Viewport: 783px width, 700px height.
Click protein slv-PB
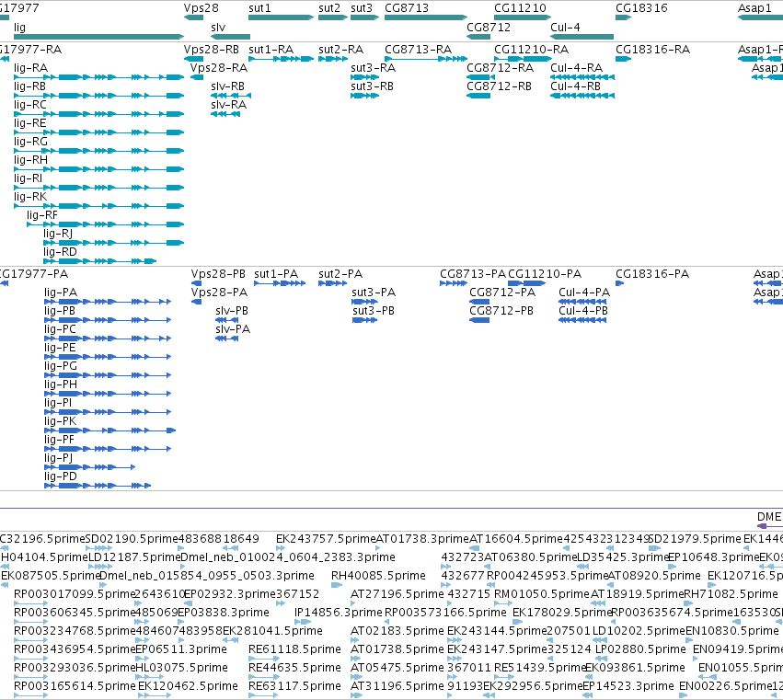pyautogui.click(x=226, y=320)
